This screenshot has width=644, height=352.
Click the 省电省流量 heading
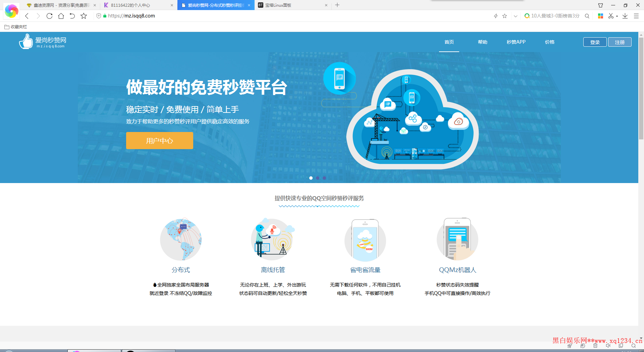coord(365,270)
